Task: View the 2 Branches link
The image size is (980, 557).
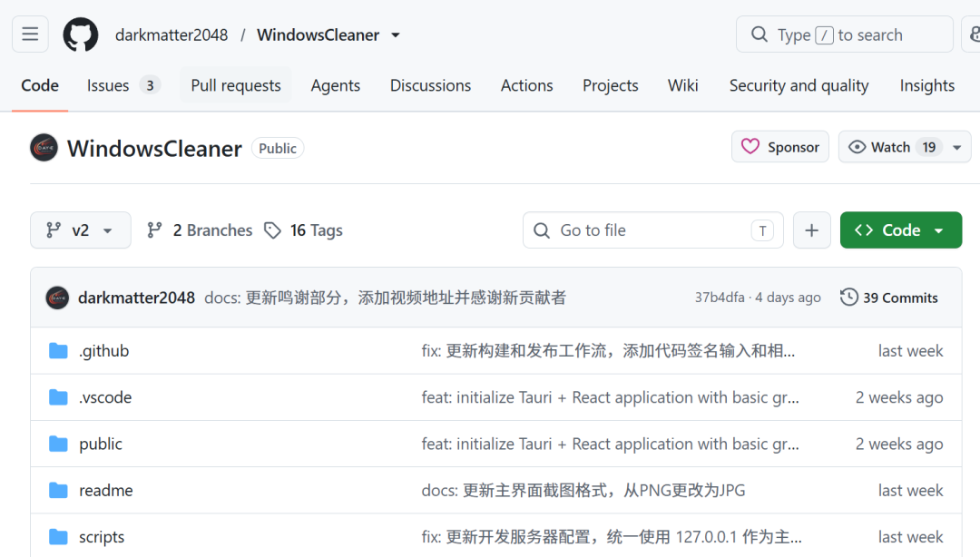Action: click(x=200, y=230)
